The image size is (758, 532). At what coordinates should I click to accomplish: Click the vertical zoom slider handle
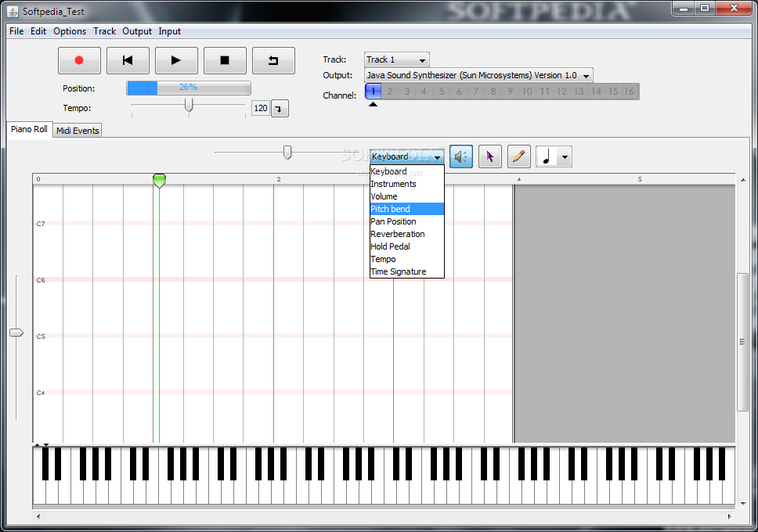tap(16, 332)
